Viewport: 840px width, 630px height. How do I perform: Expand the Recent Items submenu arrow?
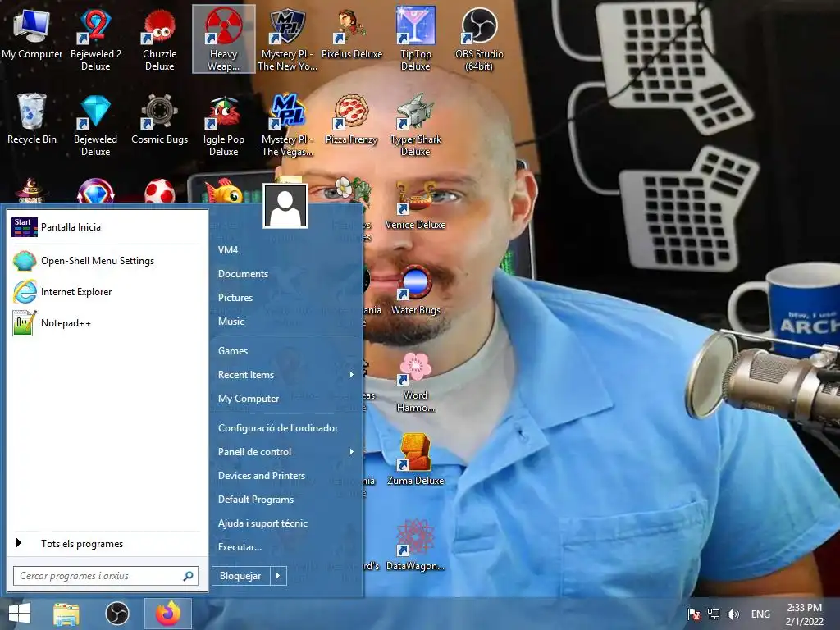[351, 374]
